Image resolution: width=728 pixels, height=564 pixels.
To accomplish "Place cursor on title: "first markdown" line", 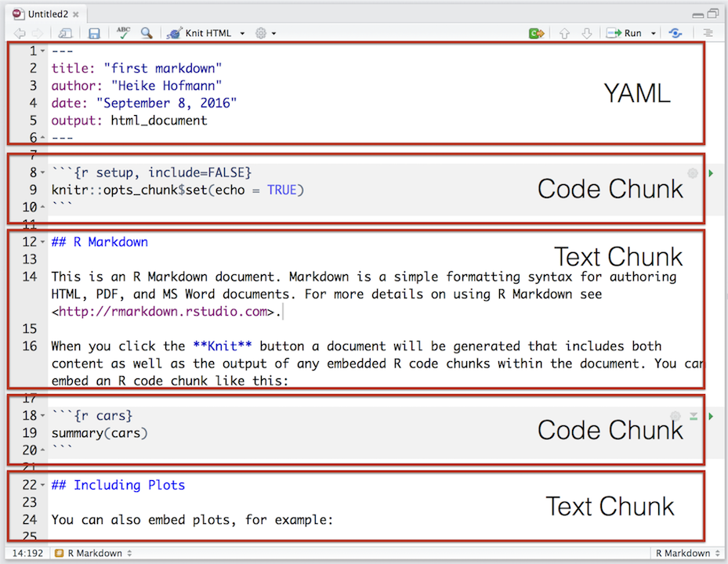I will tap(136, 68).
